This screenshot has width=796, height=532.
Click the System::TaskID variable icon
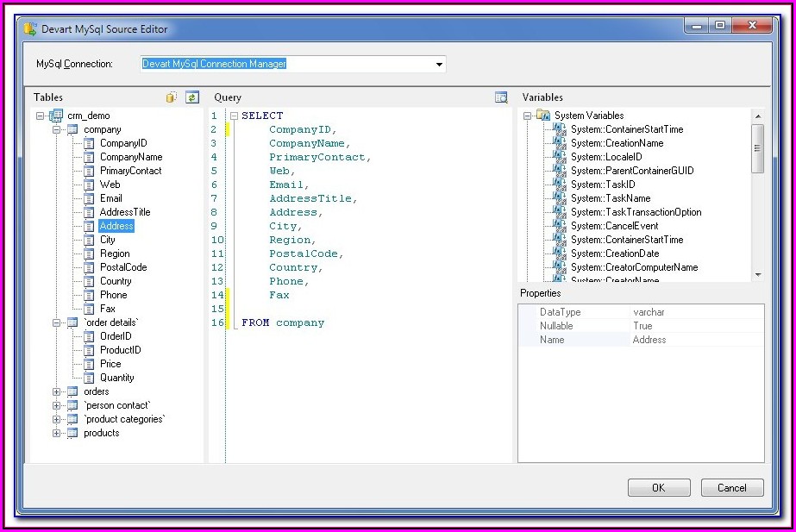pyautogui.click(x=560, y=185)
